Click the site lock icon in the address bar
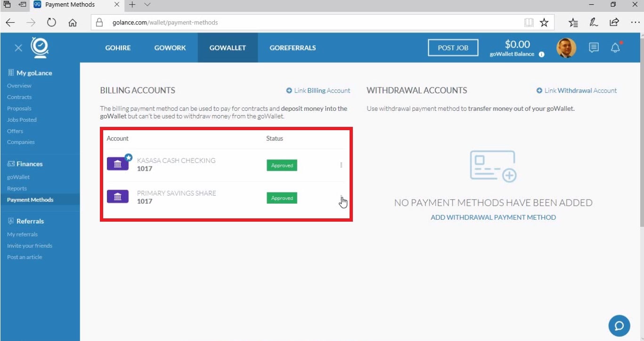Screen dimensions: 644x341 pyautogui.click(x=99, y=22)
